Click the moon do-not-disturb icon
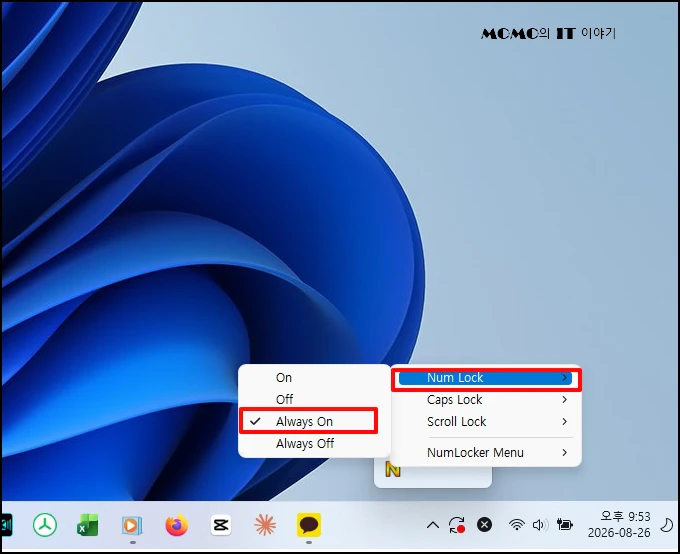The height and width of the screenshot is (554, 680). coord(667,525)
